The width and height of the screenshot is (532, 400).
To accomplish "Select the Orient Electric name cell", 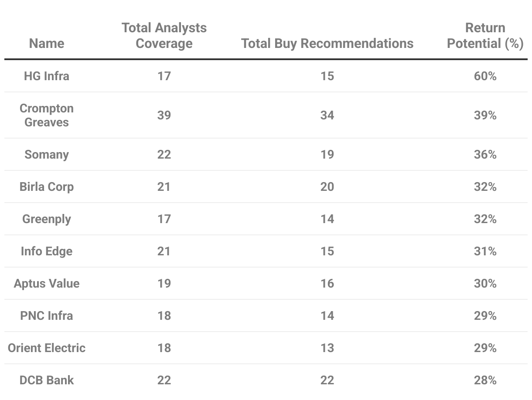I will click(x=47, y=348).
